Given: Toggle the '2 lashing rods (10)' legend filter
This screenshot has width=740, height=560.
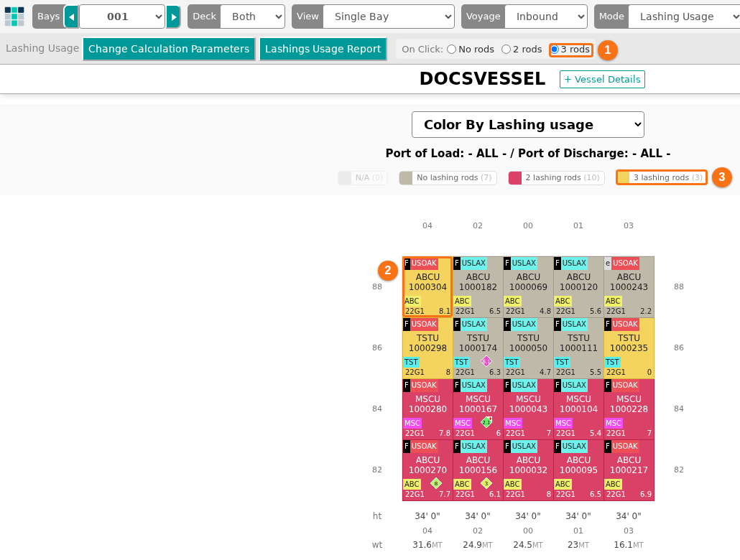Looking at the screenshot, I should 556,178.
